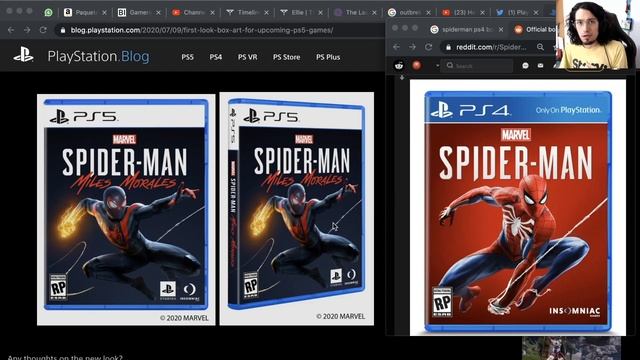
Task: Open the PS4 menu item
Action: pos(216,57)
